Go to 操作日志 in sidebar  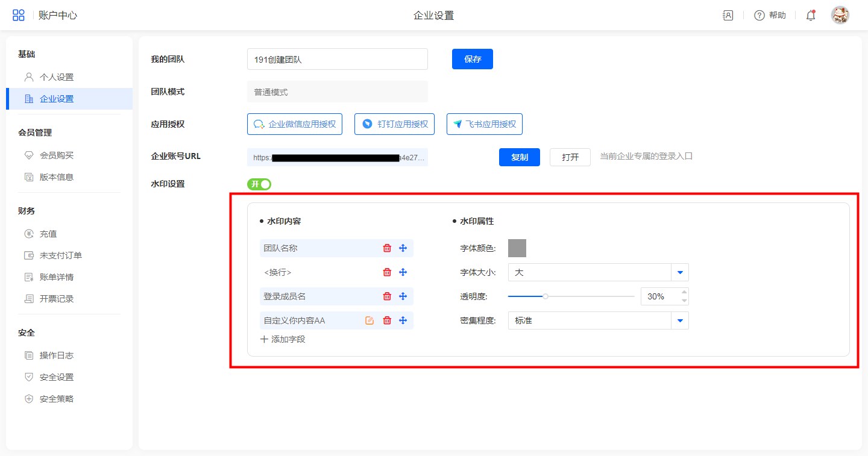57,355
